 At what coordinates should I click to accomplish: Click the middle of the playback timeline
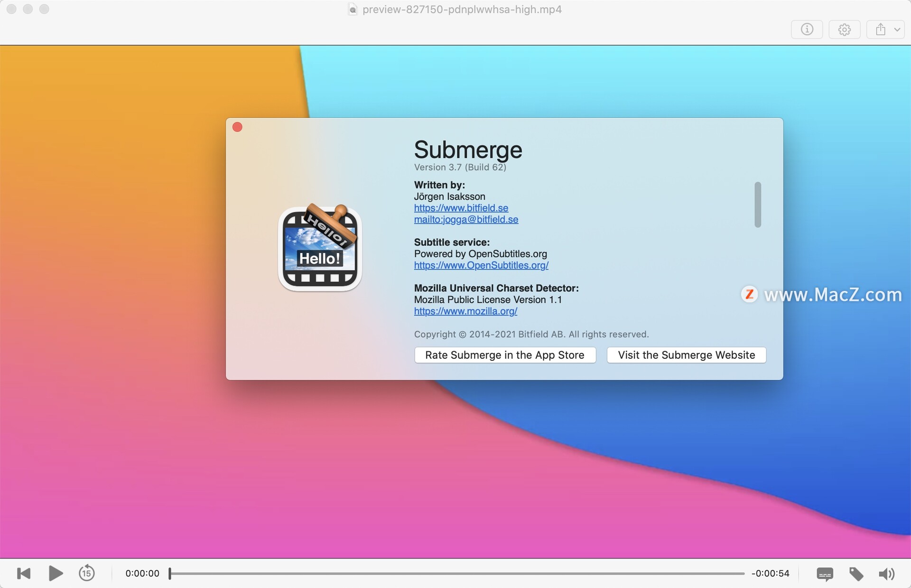pyautogui.click(x=457, y=573)
